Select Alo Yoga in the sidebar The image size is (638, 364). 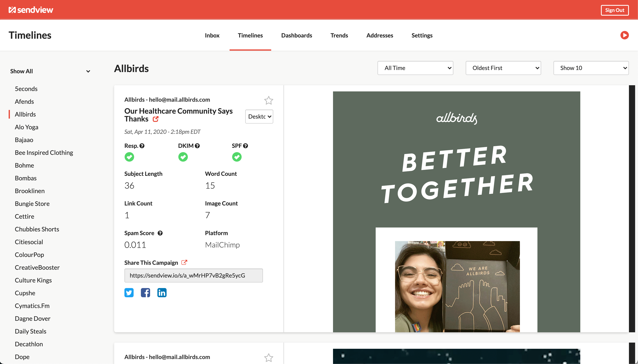click(27, 127)
